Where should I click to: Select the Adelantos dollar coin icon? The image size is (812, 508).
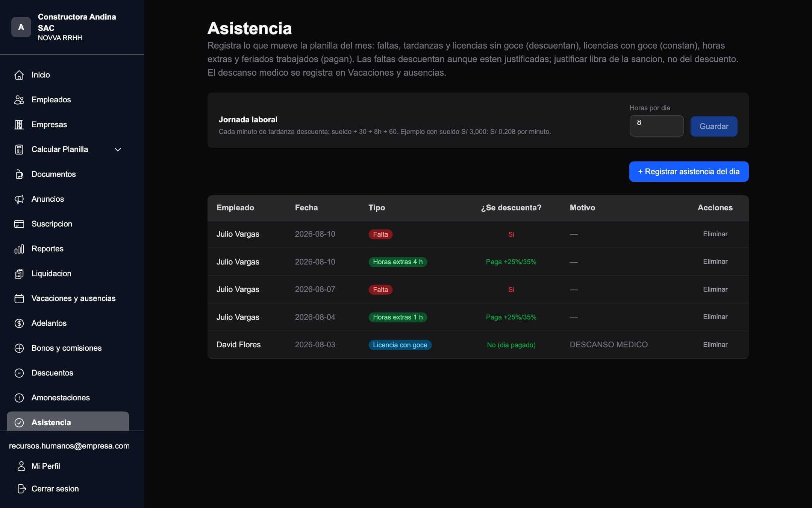point(19,323)
